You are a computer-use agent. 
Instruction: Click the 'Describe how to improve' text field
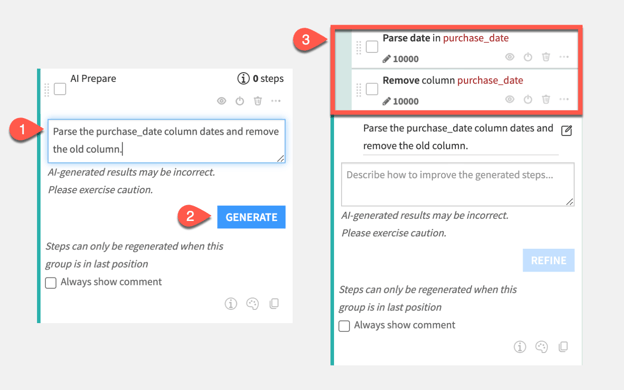458,184
